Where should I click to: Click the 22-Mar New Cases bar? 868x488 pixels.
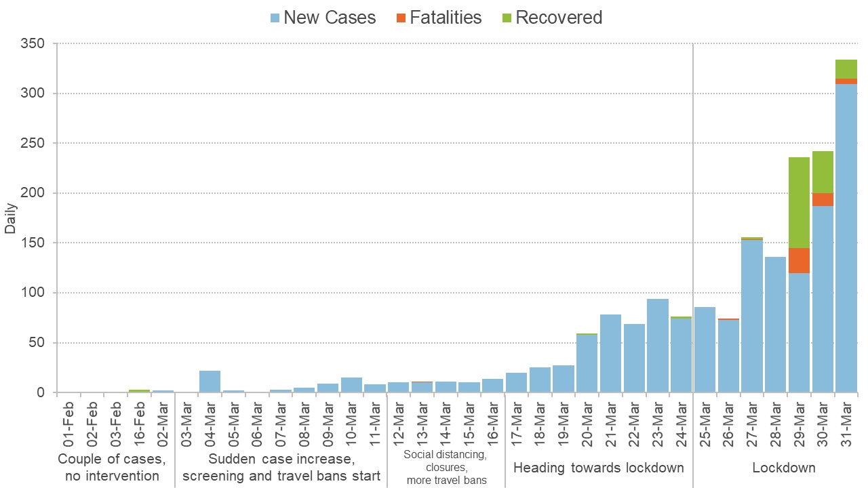pyautogui.click(x=634, y=358)
